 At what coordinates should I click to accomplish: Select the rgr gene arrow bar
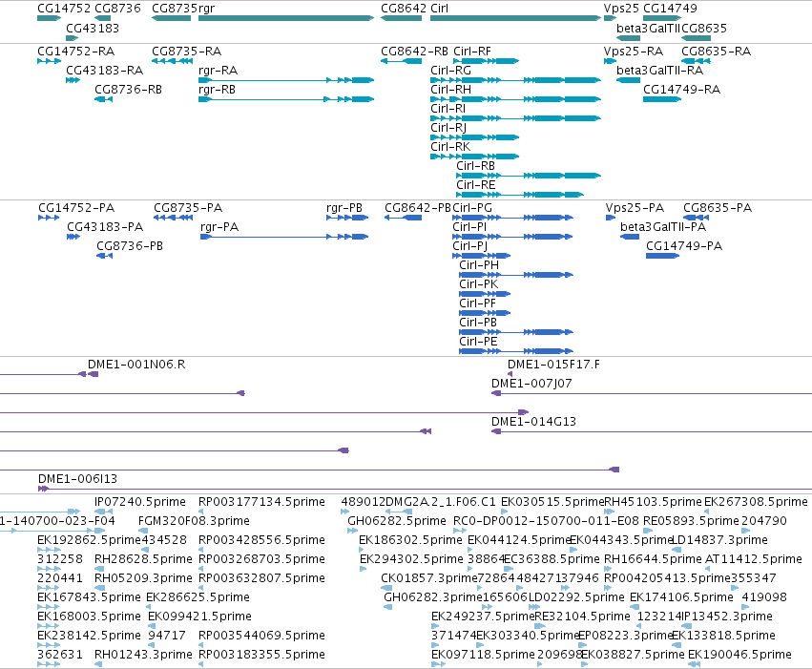click(x=286, y=18)
